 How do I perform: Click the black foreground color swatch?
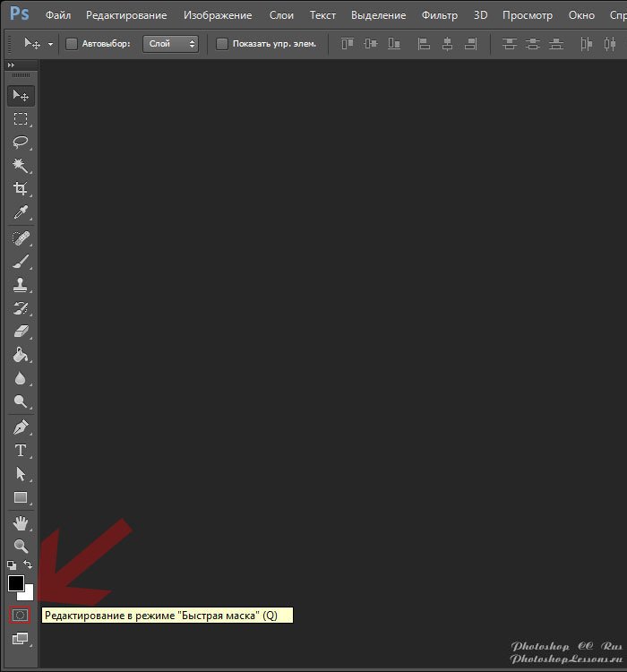pos(15,582)
